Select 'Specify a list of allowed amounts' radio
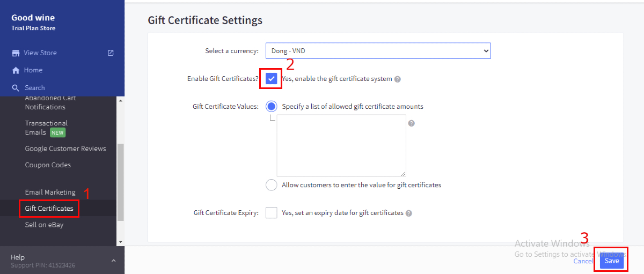This screenshot has width=644, height=274. [x=272, y=106]
